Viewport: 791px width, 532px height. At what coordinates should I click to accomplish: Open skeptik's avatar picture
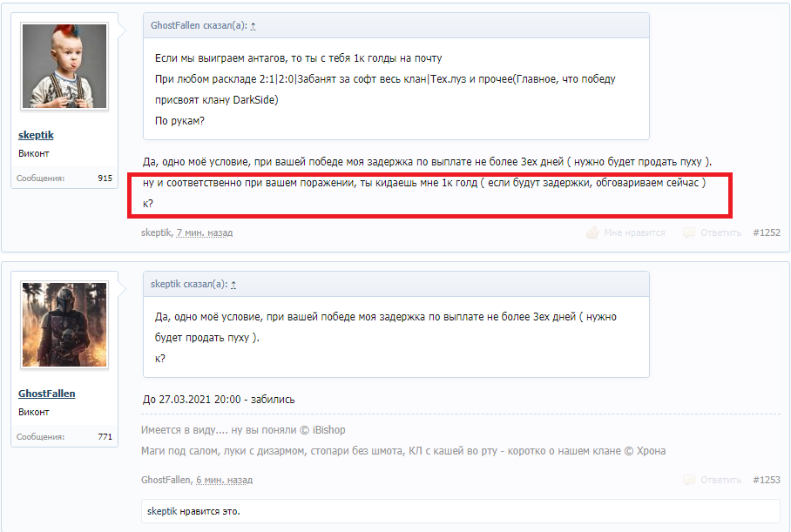coord(64,66)
